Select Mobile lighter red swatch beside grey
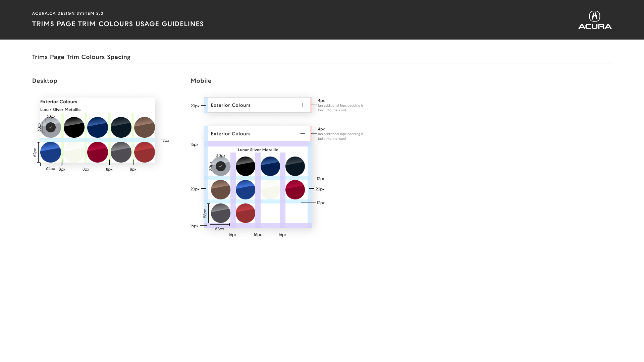 [x=246, y=213]
